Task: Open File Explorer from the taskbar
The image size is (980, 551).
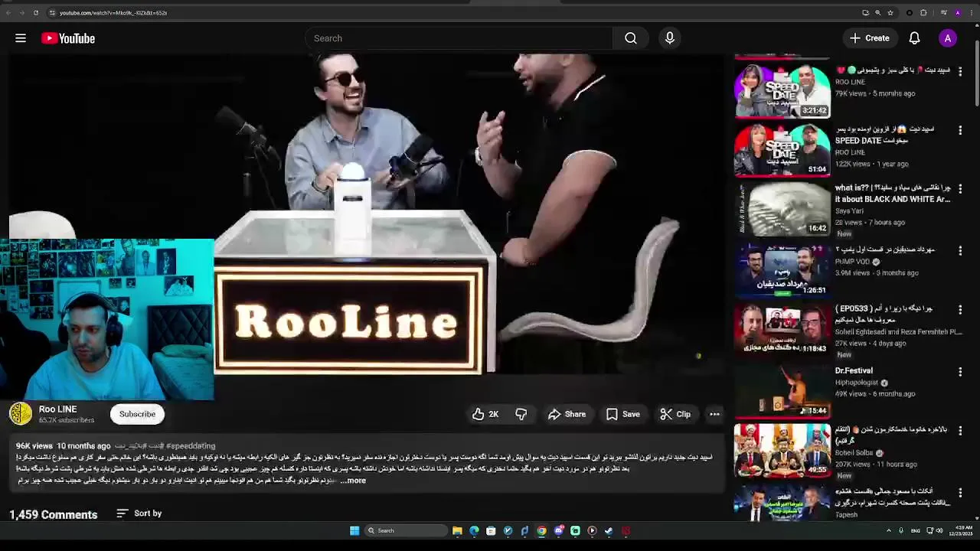Action: 457,530
